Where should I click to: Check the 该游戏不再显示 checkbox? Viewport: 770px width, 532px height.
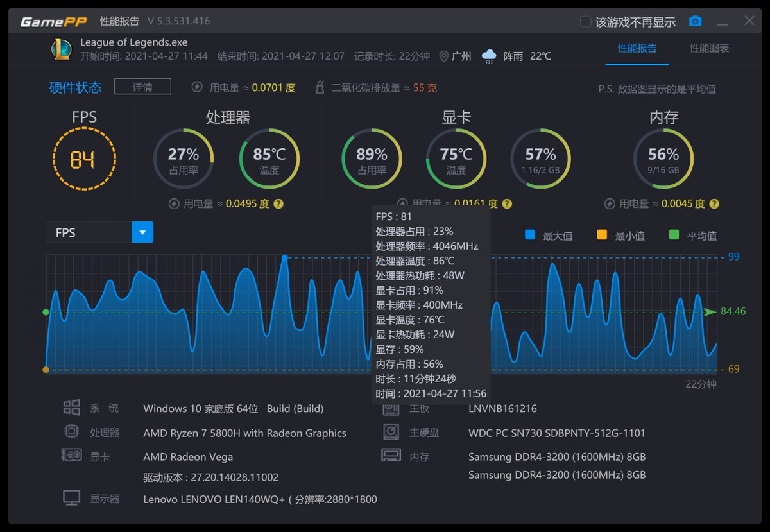tap(585, 22)
